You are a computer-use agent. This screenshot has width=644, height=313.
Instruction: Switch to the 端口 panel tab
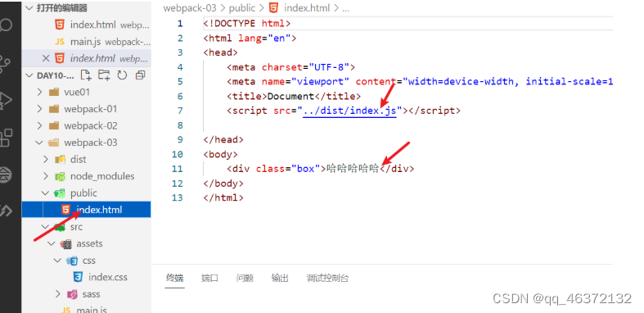pyautogui.click(x=209, y=278)
